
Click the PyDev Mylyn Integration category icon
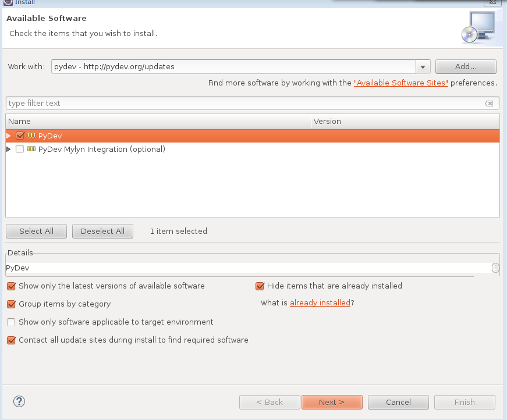click(x=31, y=149)
